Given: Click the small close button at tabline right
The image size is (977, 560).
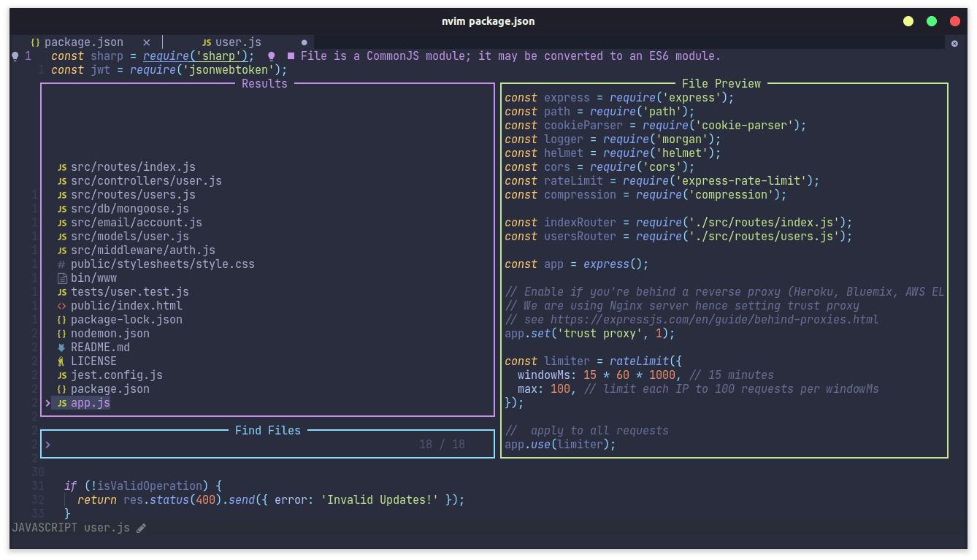Looking at the screenshot, I should pos(954,43).
